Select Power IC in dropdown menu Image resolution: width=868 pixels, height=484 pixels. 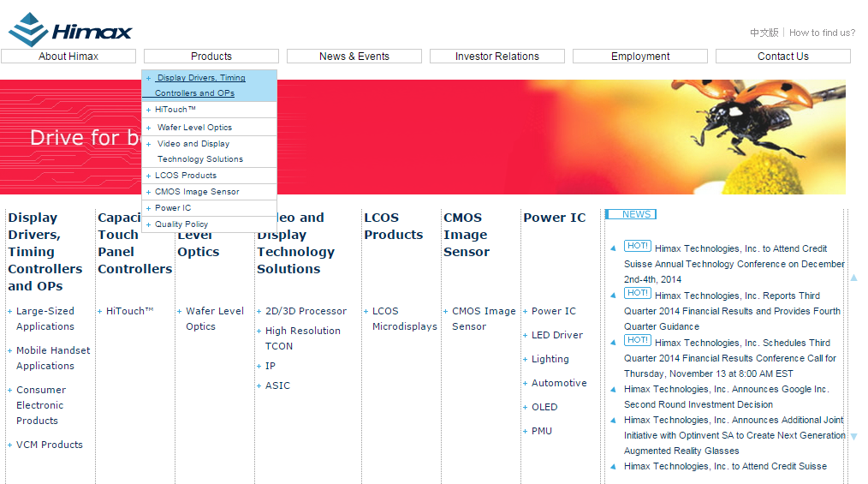209,208
